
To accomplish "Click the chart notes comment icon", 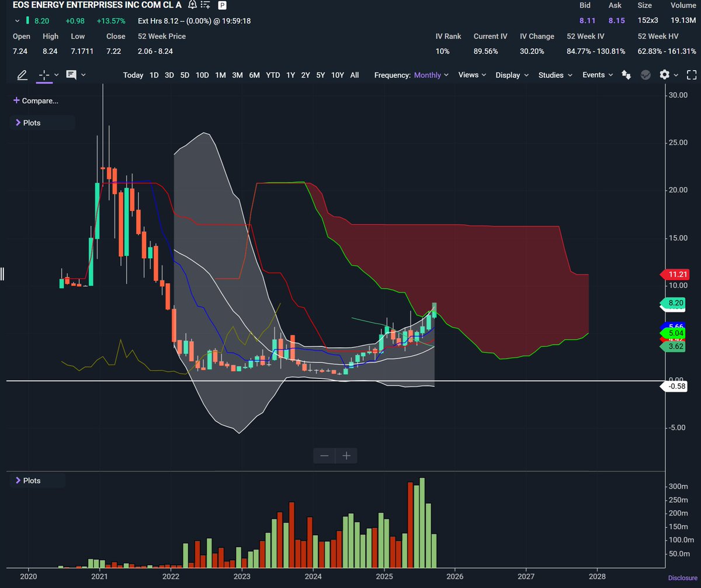I will tap(72, 75).
